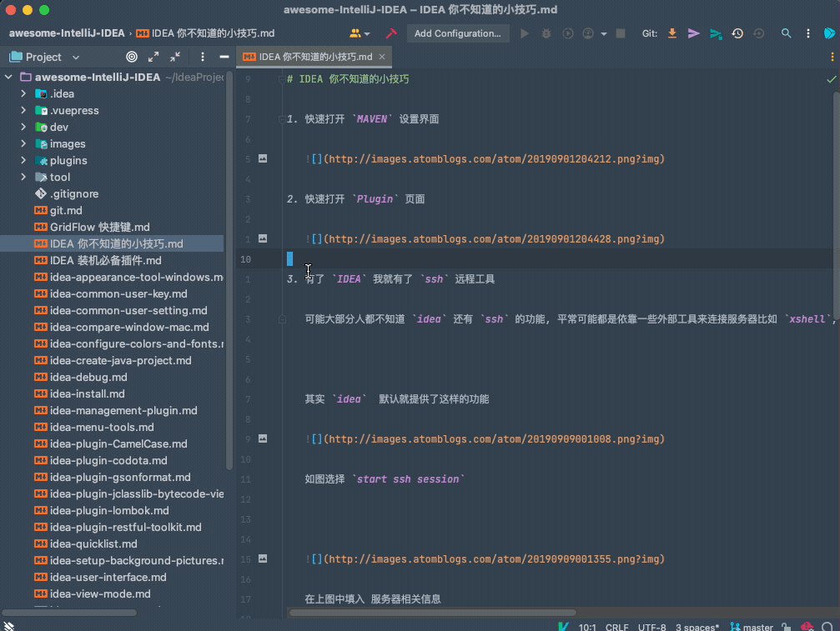Click the blue plugin icon in toolbar
This screenshot has height=631, width=840.
(x=829, y=33)
